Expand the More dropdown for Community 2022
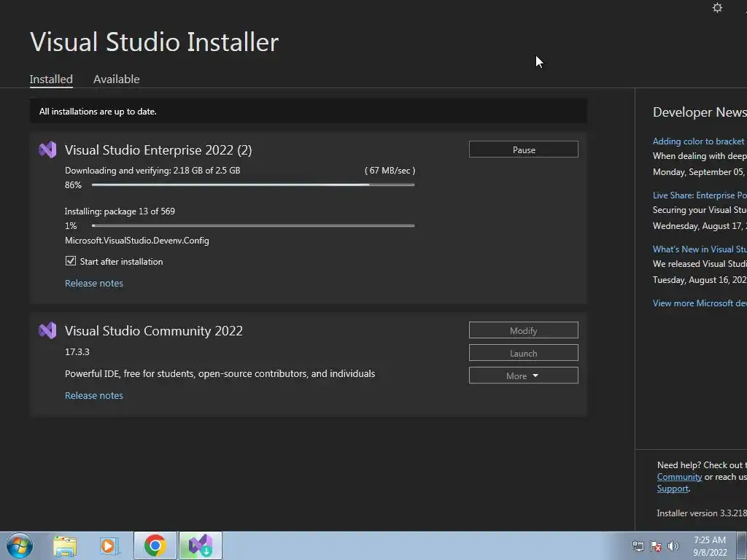The height and width of the screenshot is (560, 747). (x=524, y=376)
